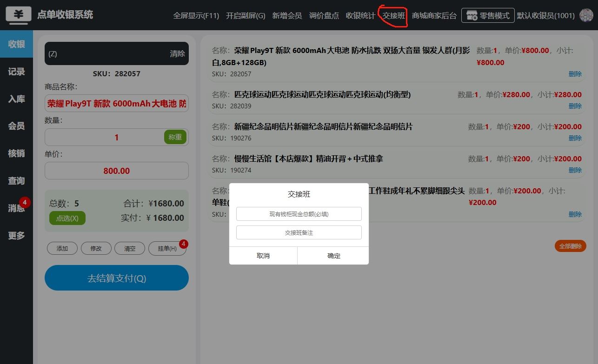Click the 清空 button

(x=130, y=248)
